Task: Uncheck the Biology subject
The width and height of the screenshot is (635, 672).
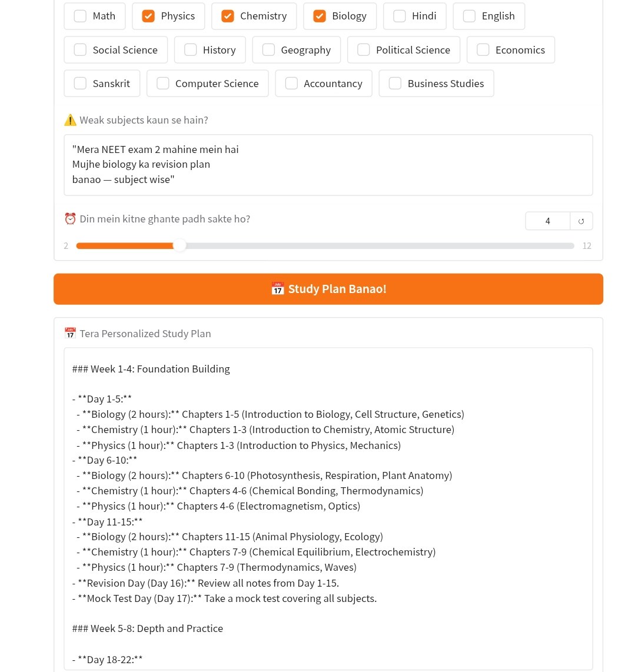Action: click(319, 16)
